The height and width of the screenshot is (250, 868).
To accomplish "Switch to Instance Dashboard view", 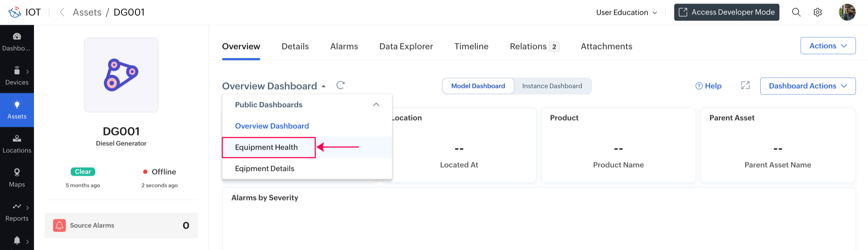I will tap(552, 86).
